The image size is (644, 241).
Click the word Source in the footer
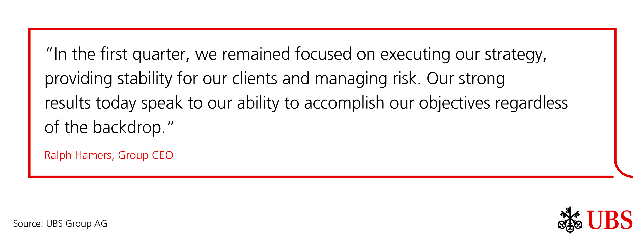click(x=28, y=224)
